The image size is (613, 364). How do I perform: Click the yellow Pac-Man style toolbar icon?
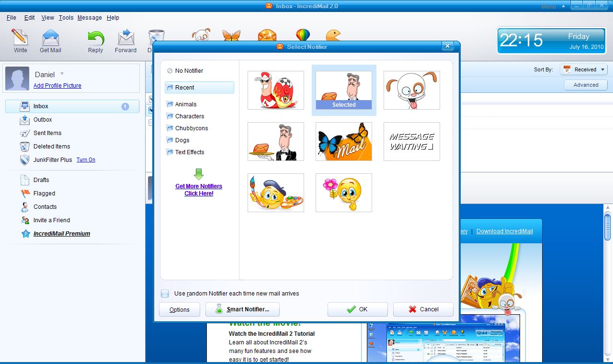click(333, 35)
